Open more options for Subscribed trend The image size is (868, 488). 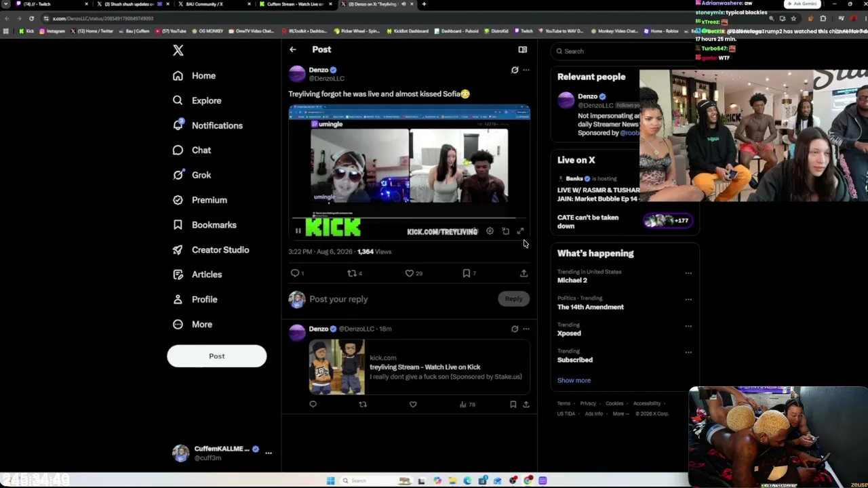(688, 352)
